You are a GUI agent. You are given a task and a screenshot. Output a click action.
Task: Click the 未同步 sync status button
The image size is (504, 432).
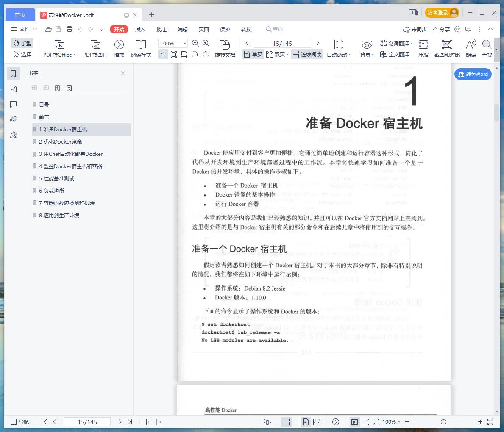coord(415,29)
